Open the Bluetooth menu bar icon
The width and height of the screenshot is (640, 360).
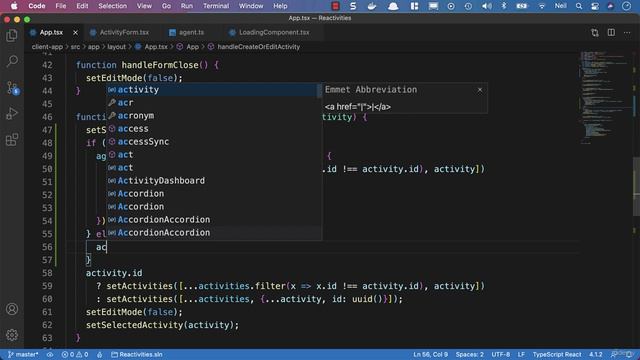[504, 6]
